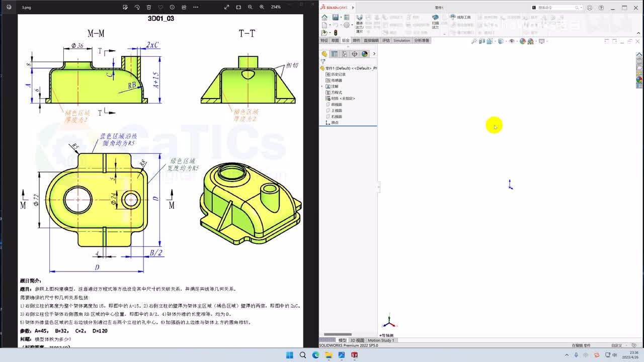Enter full screen in Photos viewer

point(226,7)
